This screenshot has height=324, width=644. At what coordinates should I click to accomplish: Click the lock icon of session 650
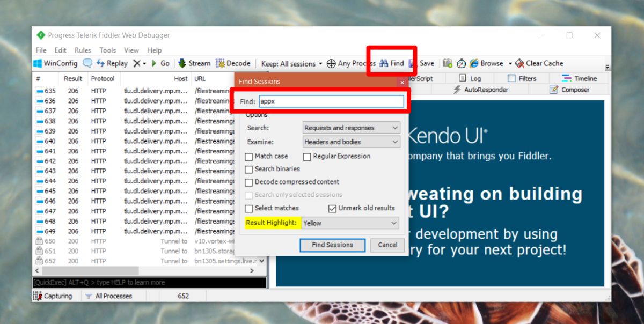(x=39, y=241)
